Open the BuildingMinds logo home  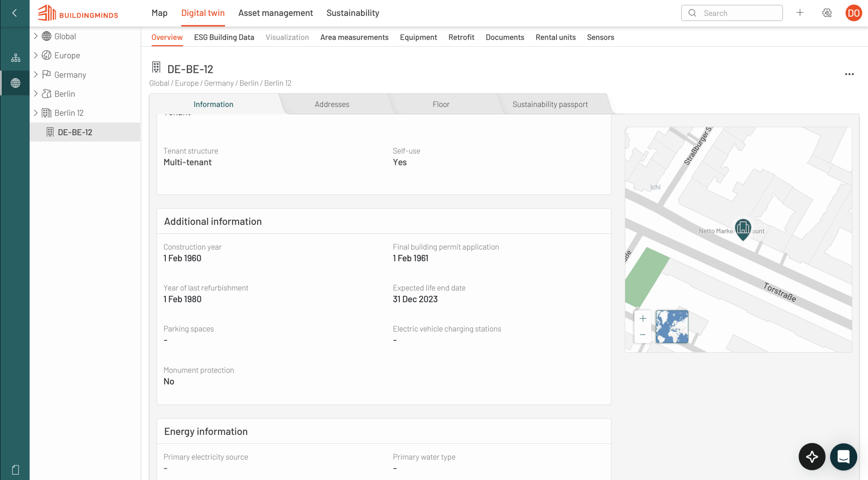click(78, 13)
